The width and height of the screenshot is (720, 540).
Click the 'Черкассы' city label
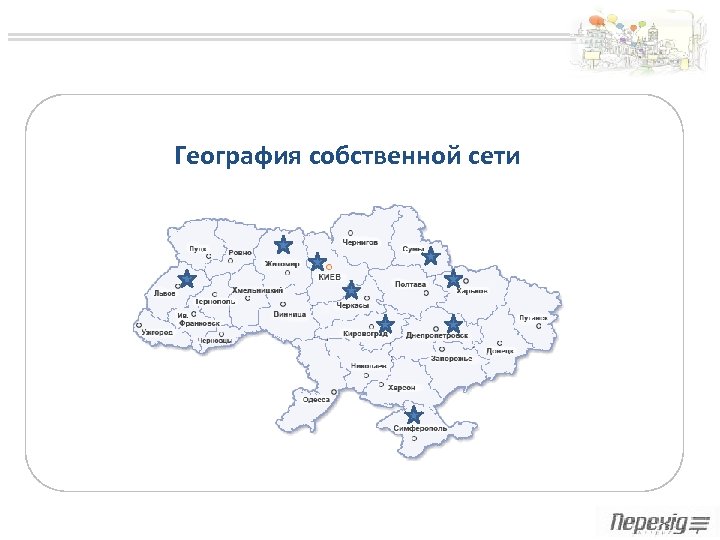pyautogui.click(x=353, y=305)
